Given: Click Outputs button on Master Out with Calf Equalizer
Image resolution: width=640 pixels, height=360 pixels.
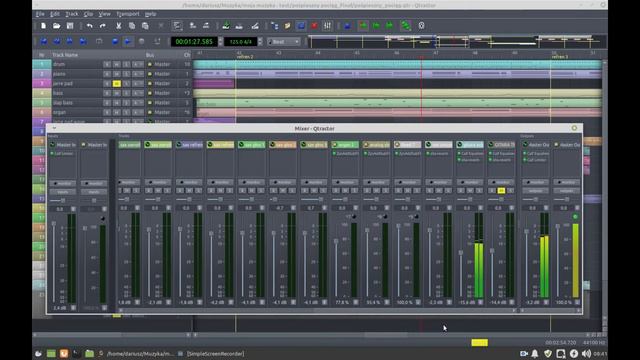Looking at the screenshot, I should pyautogui.click(x=536, y=191).
